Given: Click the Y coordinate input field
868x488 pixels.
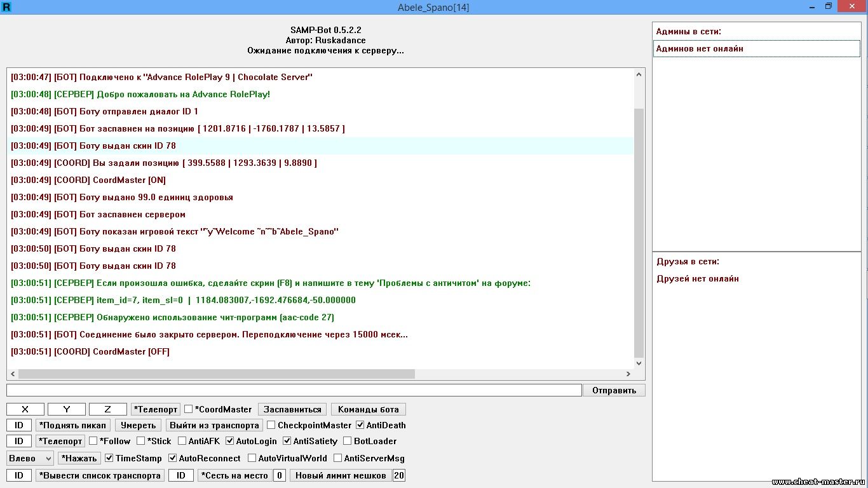Looking at the screenshot, I should tap(66, 409).
